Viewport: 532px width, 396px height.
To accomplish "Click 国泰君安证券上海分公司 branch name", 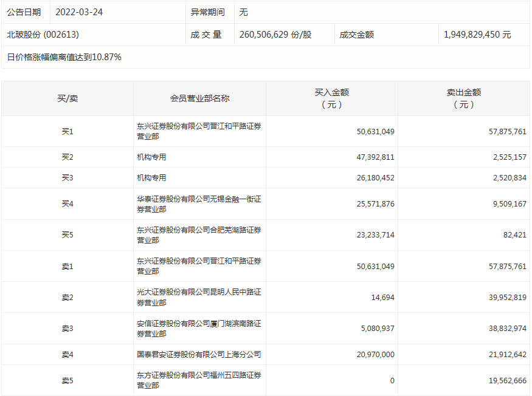I will (x=199, y=354).
